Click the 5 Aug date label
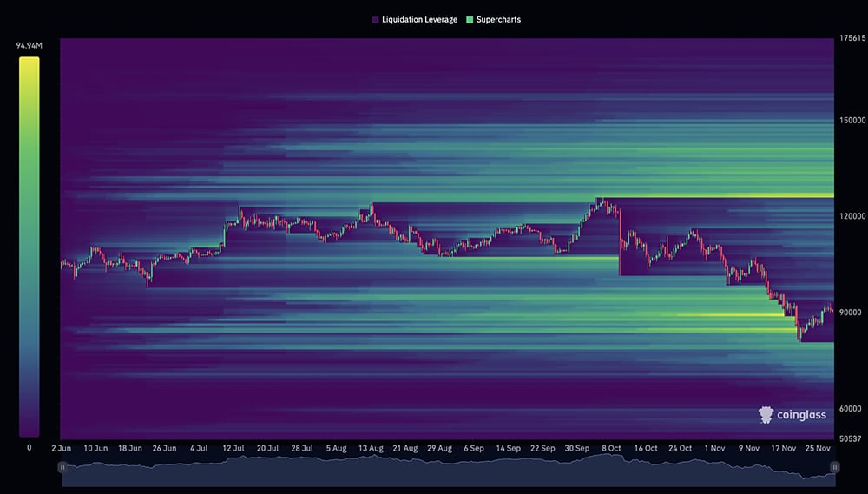Viewport: 868px width, 494px height. click(x=336, y=449)
